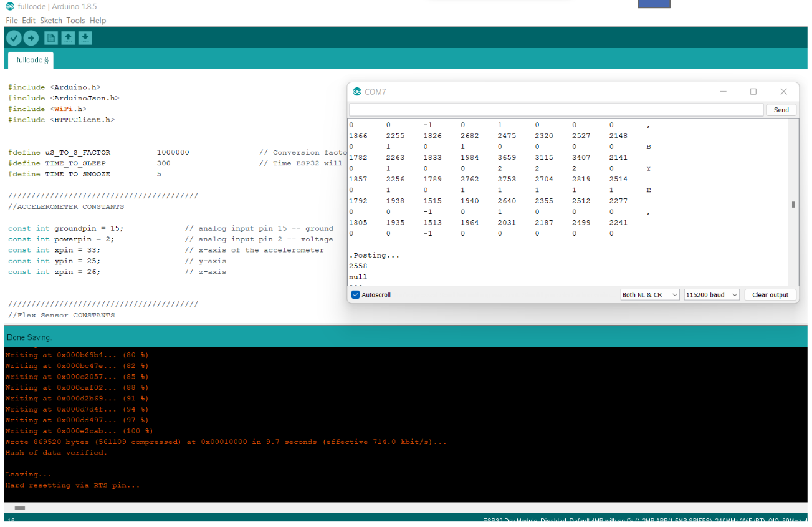The image size is (812, 527).
Task: Click the '#include <ArduinoJson.h>' line
Action: tap(64, 98)
